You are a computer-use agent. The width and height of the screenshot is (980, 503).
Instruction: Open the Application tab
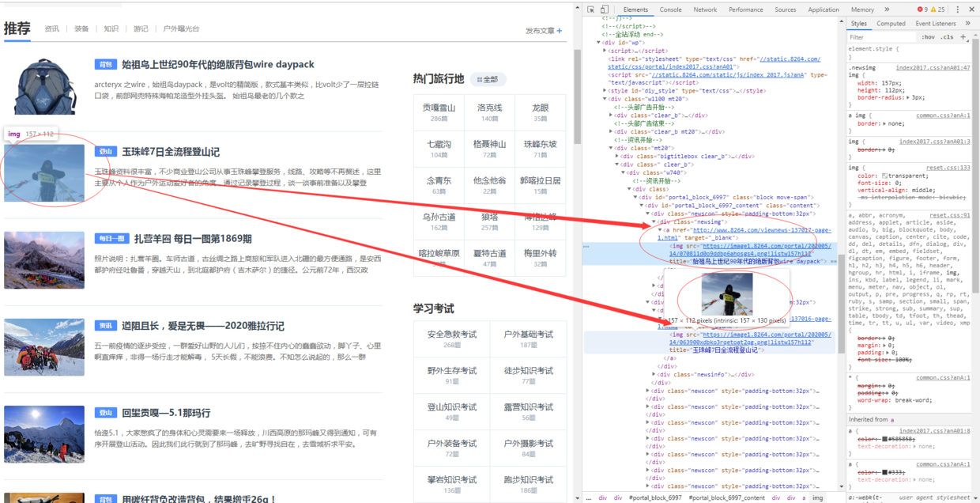tap(823, 9)
